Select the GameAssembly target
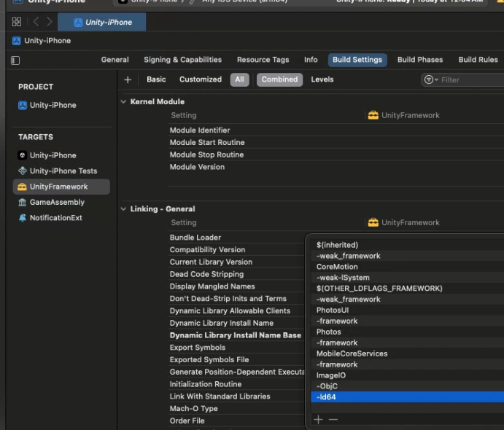 [52, 203]
